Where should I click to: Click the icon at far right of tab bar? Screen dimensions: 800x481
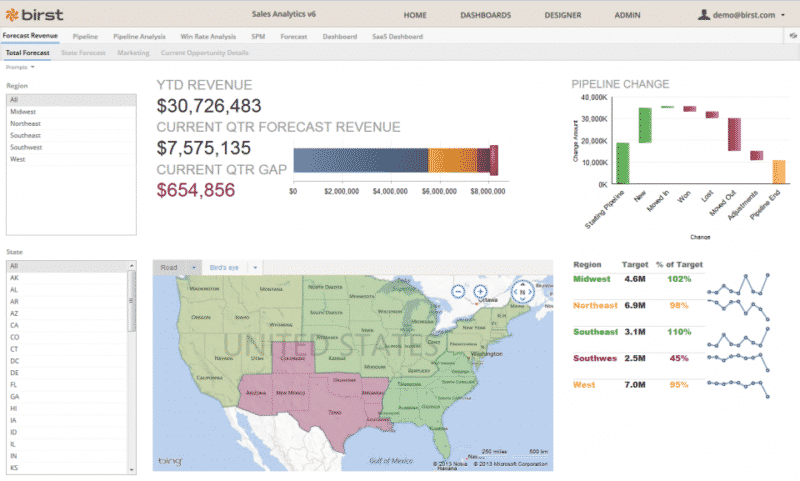(787, 37)
